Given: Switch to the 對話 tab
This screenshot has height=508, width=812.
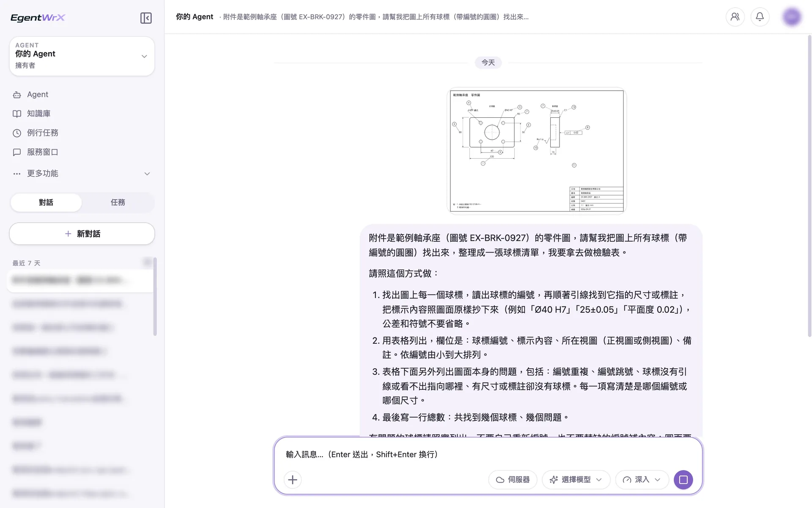Looking at the screenshot, I should 46,202.
